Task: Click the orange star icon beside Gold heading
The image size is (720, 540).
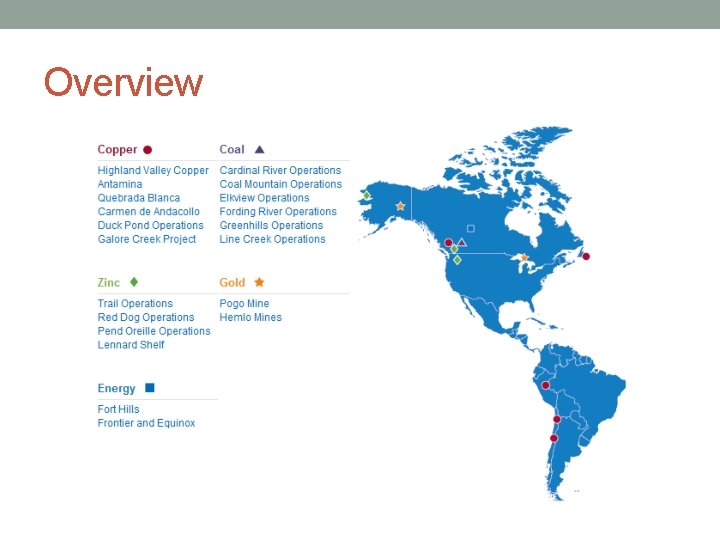Action: (259, 282)
